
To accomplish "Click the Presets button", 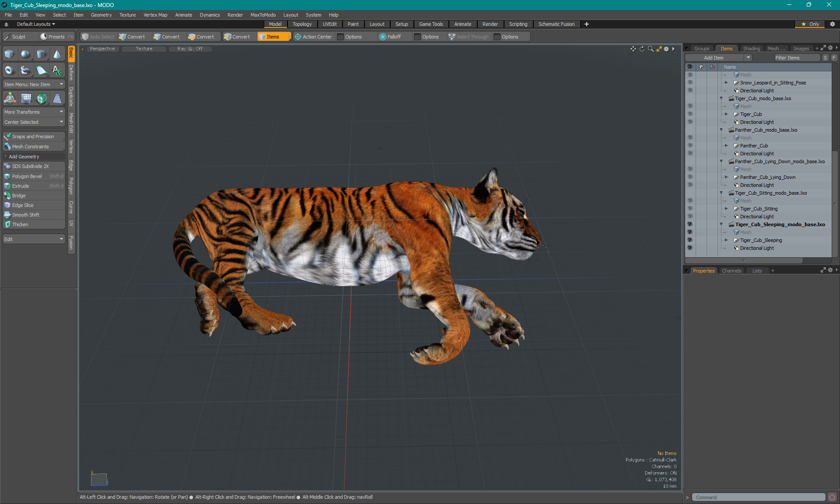I will [x=56, y=37].
